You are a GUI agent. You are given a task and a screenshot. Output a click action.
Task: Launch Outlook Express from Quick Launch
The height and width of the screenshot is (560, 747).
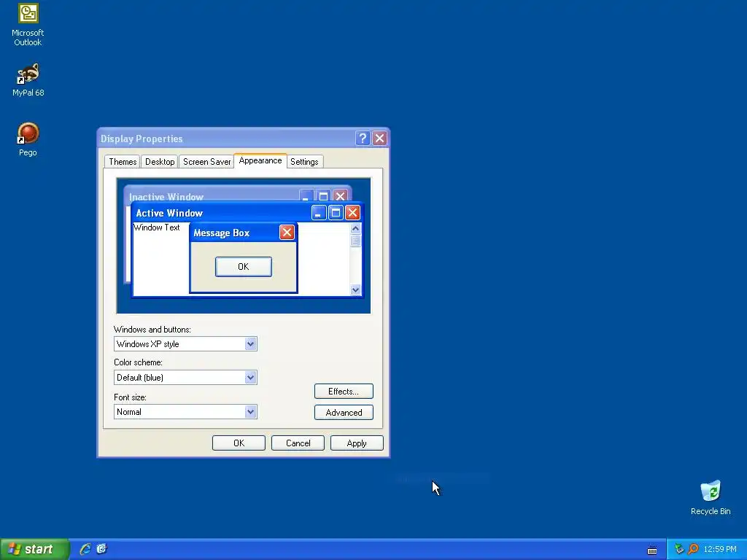click(x=101, y=549)
